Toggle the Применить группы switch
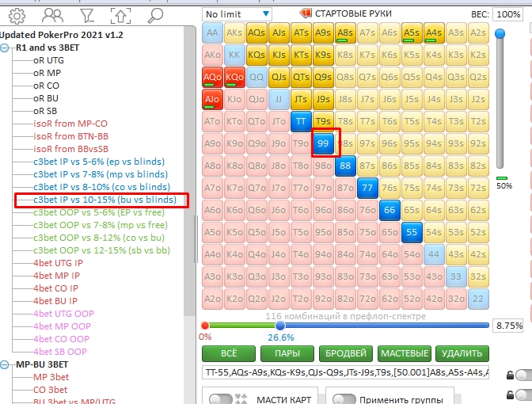 tap(344, 399)
